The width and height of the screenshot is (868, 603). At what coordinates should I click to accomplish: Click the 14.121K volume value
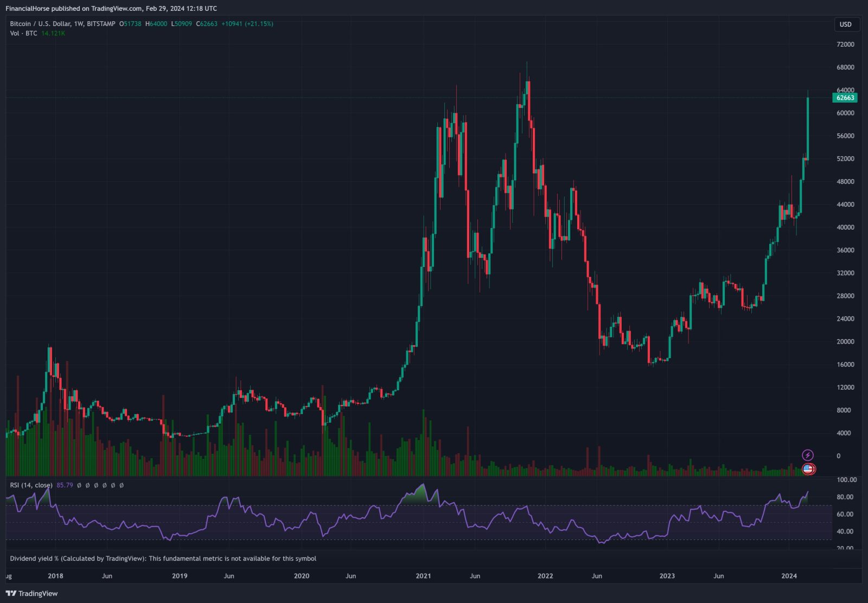pyautogui.click(x=53, y=34)
